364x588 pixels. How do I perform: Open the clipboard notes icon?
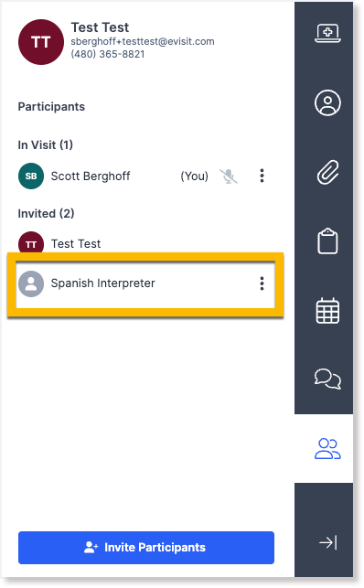coord(327,241)
